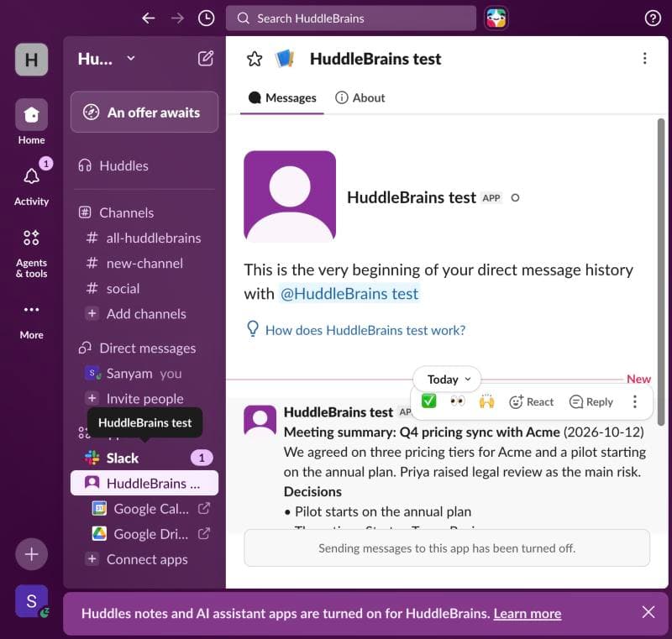Go forward with the right arrow

click(x=177, y=18)
